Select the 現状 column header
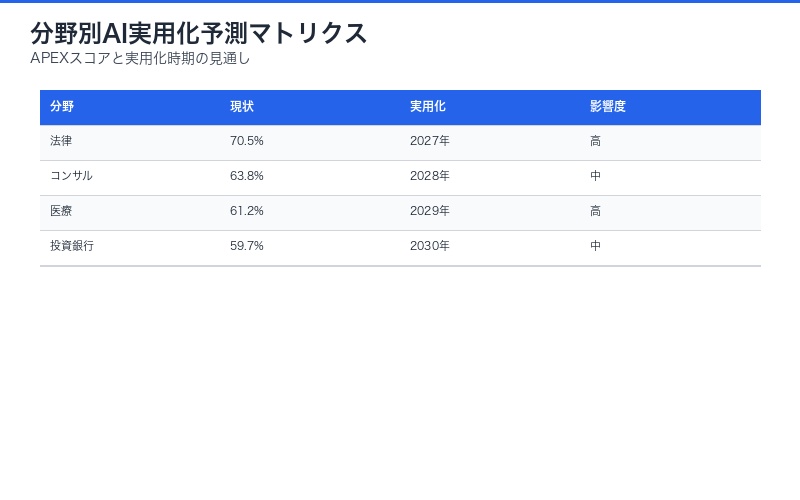This screenshot has height=500, width=800. [x=242, y=107]
